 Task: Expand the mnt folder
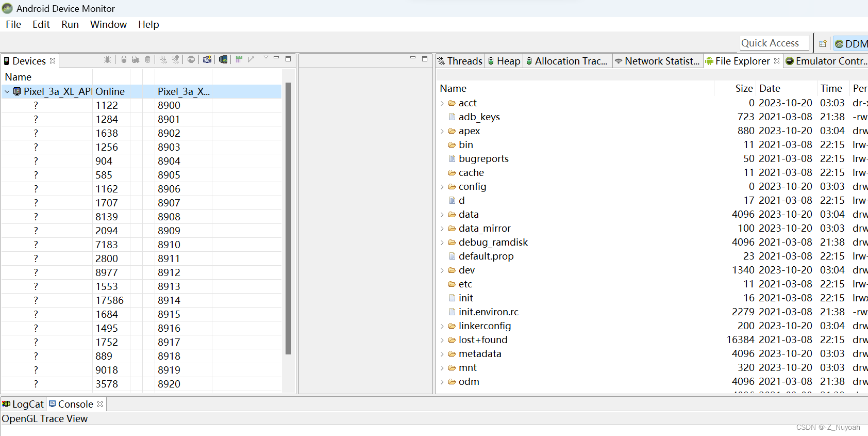coord(442,368)
